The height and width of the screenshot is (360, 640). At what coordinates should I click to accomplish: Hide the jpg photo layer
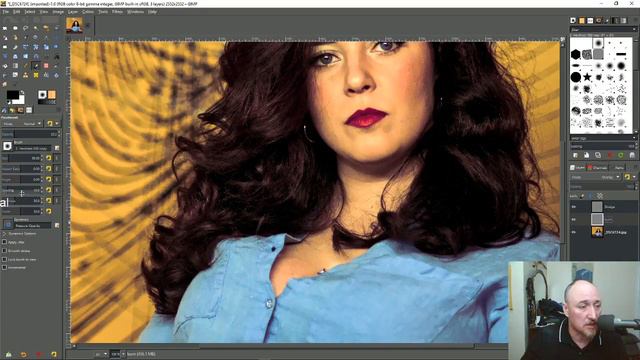[x=573, y=232]
